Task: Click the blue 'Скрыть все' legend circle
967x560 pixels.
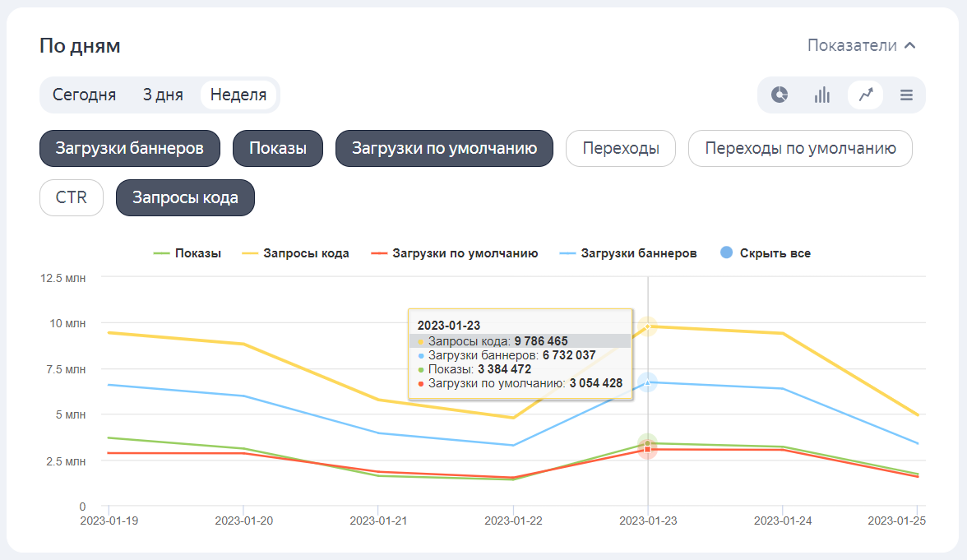Action: pos(726,253)
